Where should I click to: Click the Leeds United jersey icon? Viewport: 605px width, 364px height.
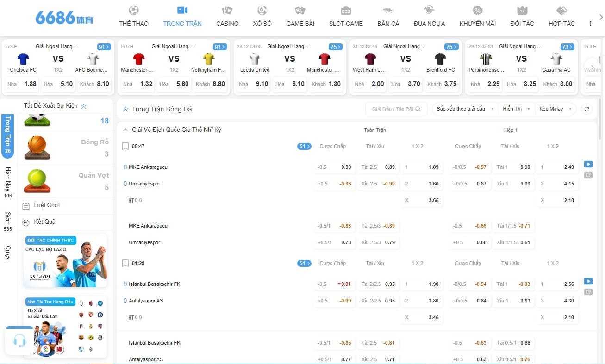pyautogui.click(x=255, y=59)
